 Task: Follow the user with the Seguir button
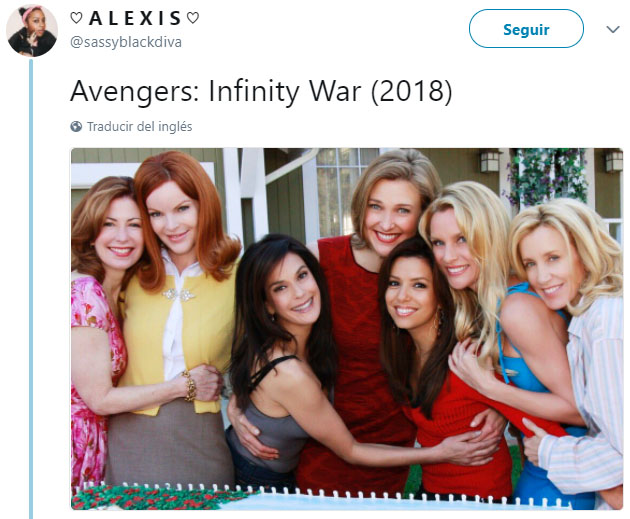(526, 29)
